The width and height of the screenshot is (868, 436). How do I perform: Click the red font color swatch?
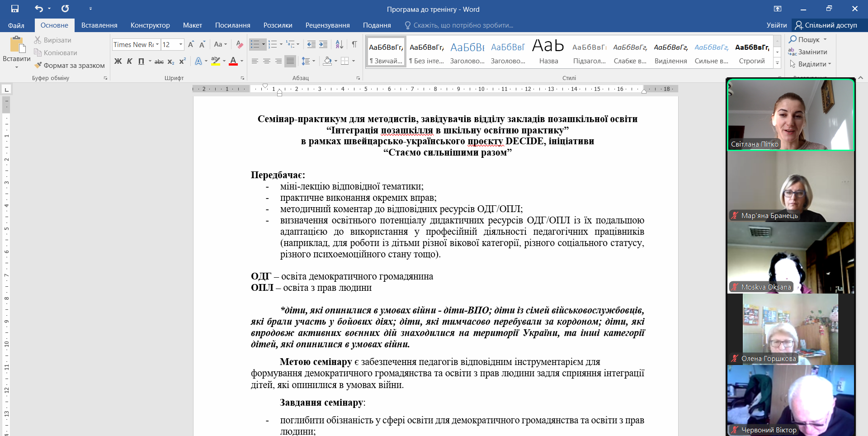pos(233,61)
